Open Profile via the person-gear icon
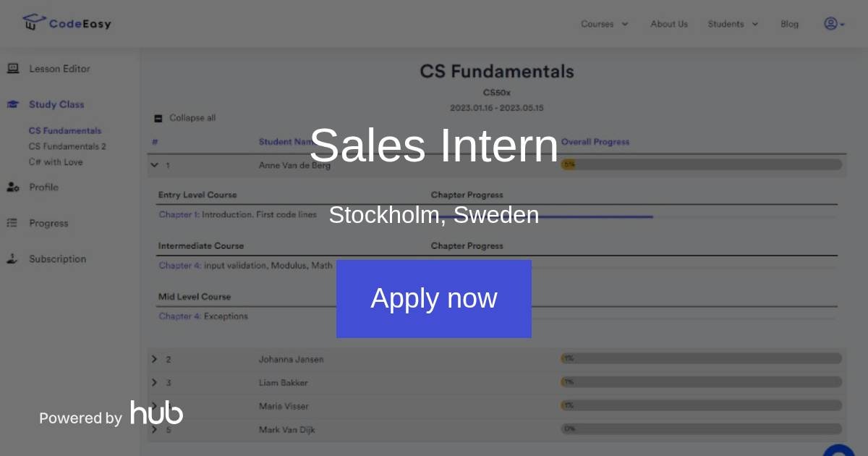 click(13, 187)
